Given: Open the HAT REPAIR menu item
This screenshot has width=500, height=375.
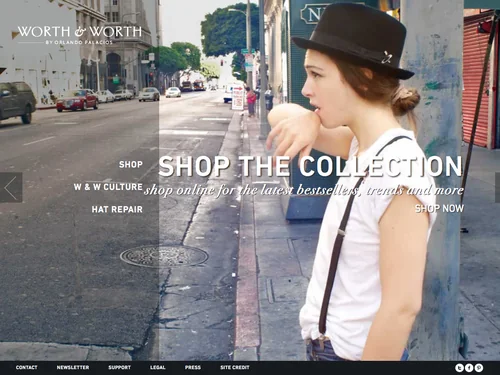Looking at the screenshot, I should click(x=117, y=209).
